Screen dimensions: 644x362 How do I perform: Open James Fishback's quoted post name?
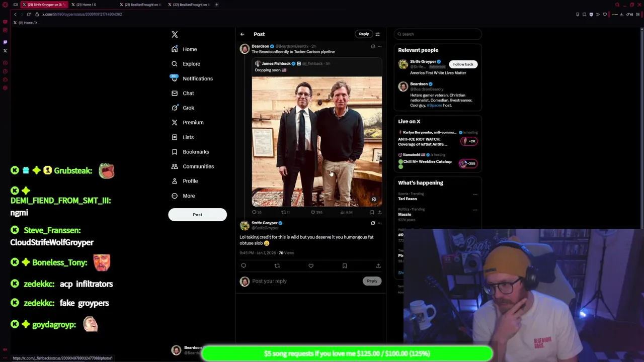tap(276, 64)
